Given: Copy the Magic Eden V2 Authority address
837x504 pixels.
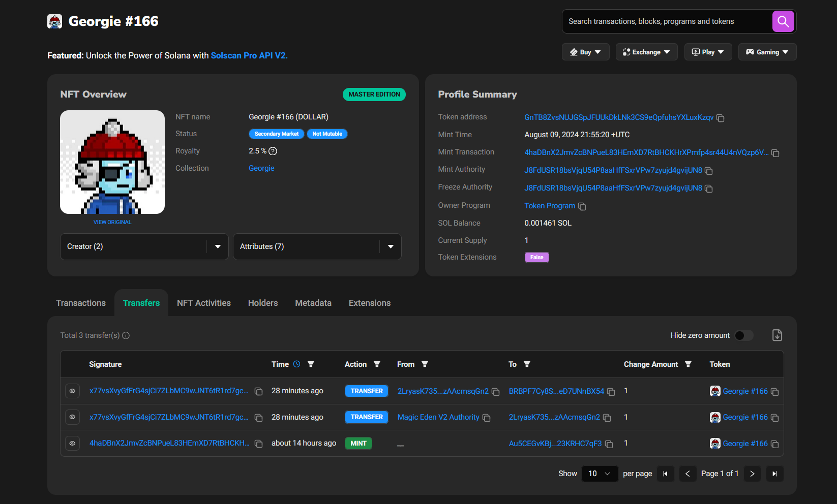Looking at the screenshot, I should 486,418.
